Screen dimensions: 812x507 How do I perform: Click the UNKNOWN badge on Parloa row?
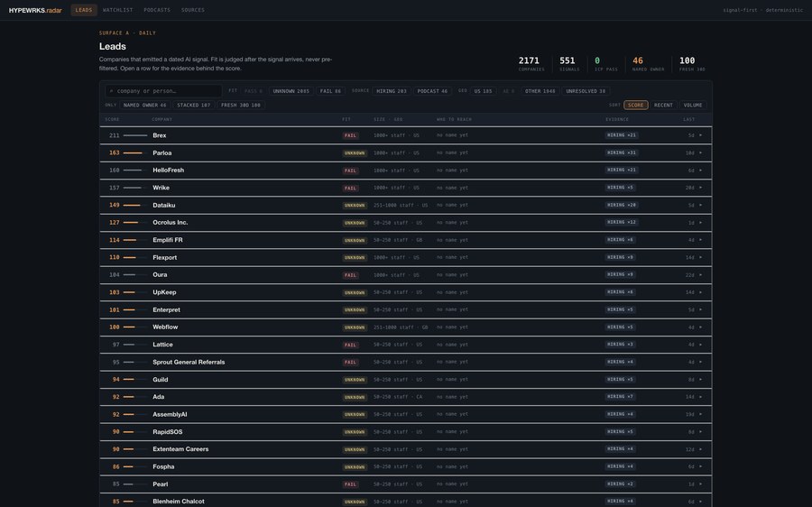(x=355, y=153)
